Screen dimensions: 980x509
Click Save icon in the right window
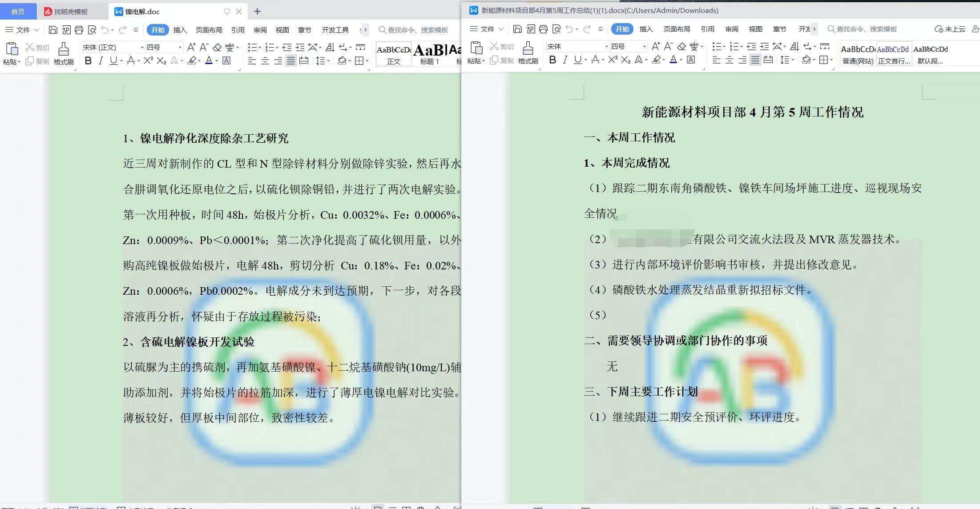point(517,29)
